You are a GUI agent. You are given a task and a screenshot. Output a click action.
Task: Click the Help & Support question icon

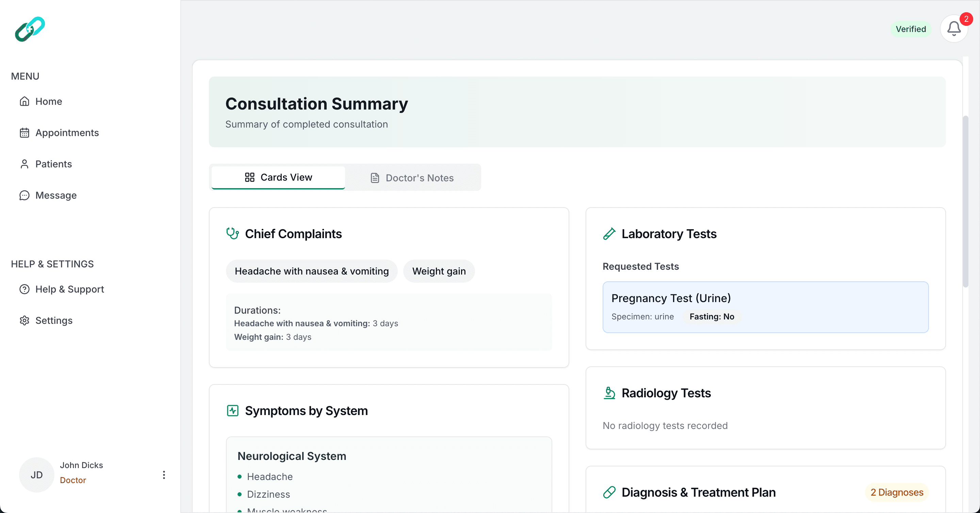(x=24, y=289)
